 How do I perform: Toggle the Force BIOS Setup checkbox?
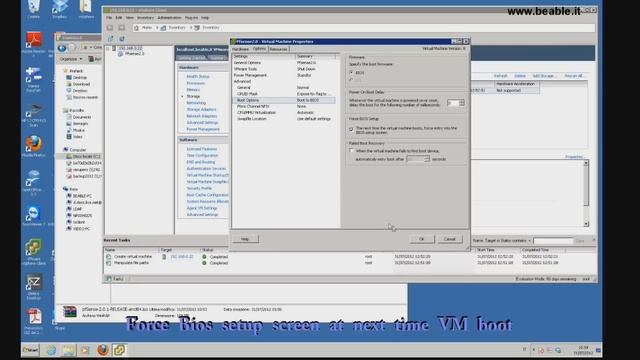(351, 129)
